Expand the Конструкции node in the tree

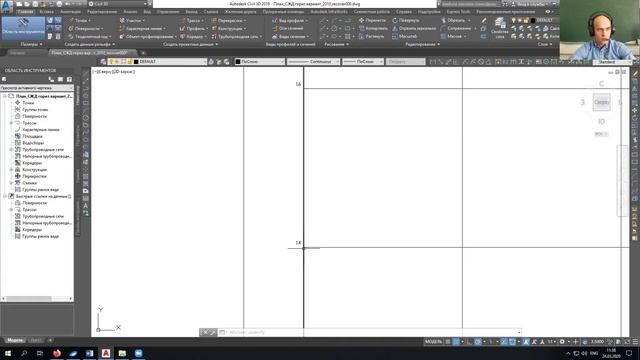click(11, 169)
